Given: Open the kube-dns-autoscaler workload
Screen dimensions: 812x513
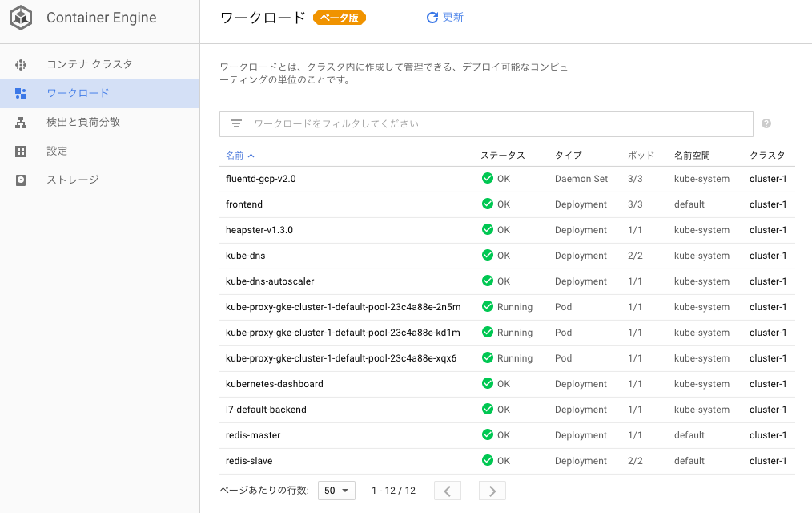Looking at the screenshot, I should pyautogui.click(x=270, y=281).
